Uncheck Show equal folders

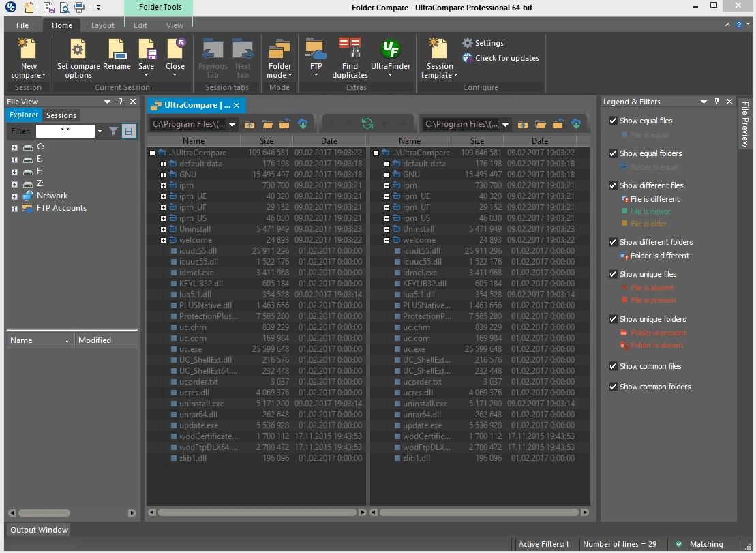pyautogui.click(x=614, y=153)
